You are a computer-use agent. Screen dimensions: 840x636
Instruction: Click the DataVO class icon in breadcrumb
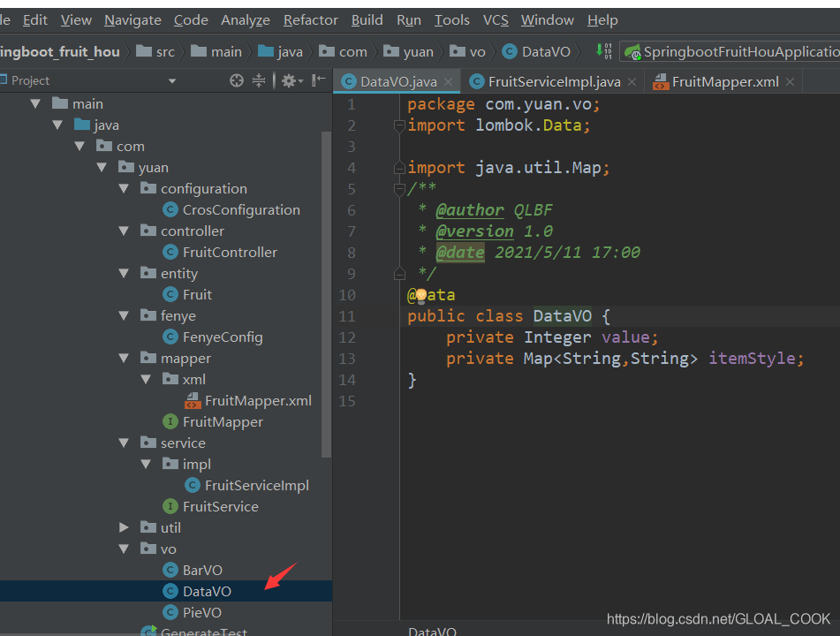pos(509,51)
